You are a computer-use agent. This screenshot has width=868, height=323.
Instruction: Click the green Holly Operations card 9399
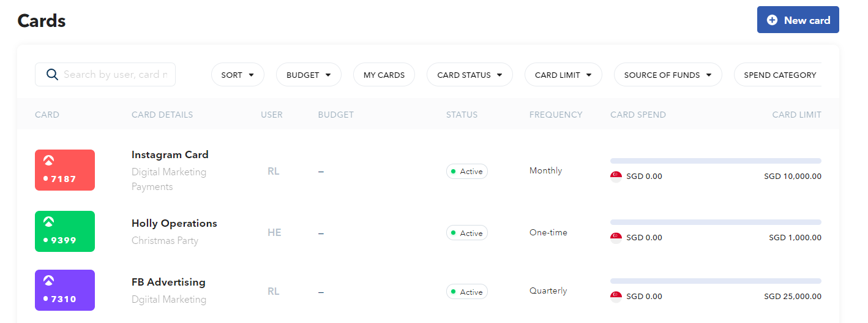65,231
